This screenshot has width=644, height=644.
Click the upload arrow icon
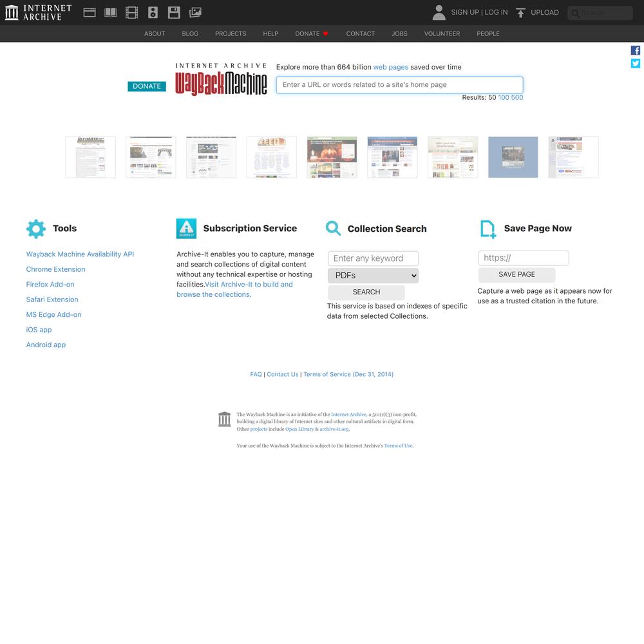[521, 13]
